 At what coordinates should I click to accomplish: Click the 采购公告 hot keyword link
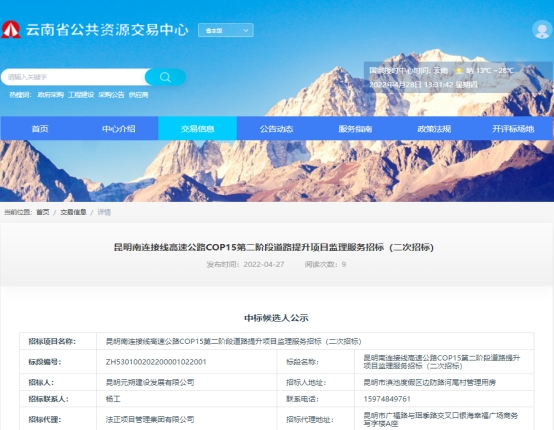tap(111, 95)
